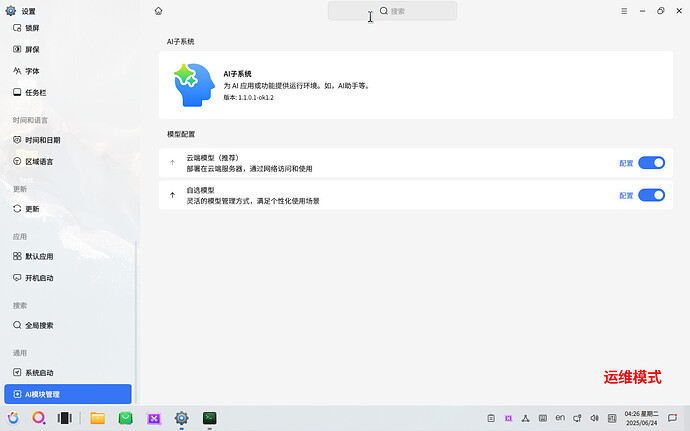Select the AI模块管理 sidebar item

68,394
